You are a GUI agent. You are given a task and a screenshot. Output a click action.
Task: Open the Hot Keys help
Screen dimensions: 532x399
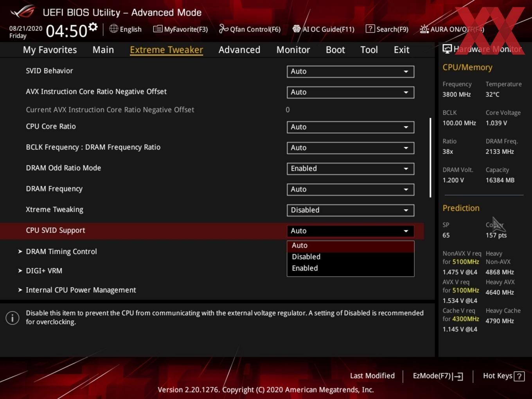click(x=503, y=376)
